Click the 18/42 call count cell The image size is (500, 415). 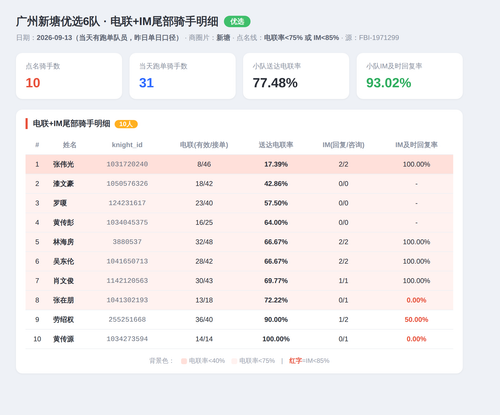tap(204, 184)
